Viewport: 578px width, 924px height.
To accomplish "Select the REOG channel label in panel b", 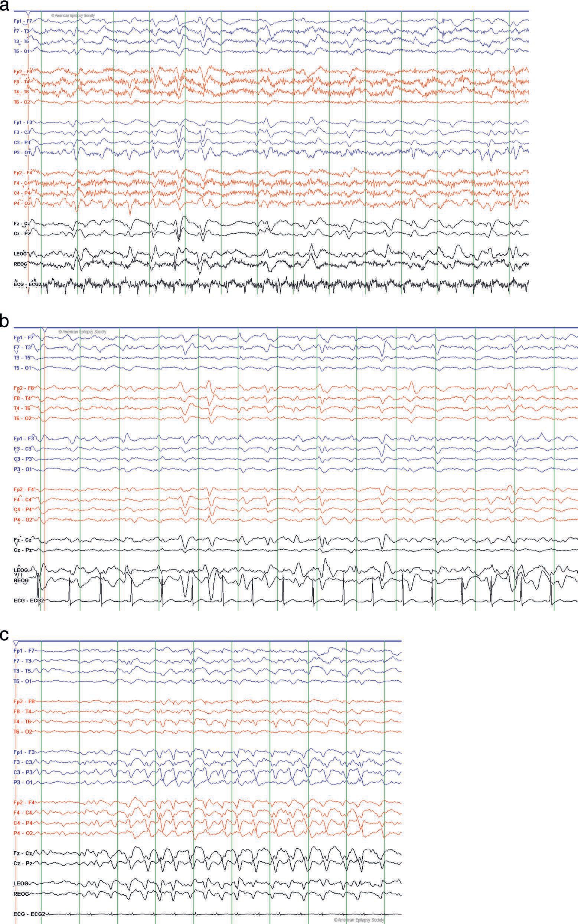I will (x=21, y=580).
